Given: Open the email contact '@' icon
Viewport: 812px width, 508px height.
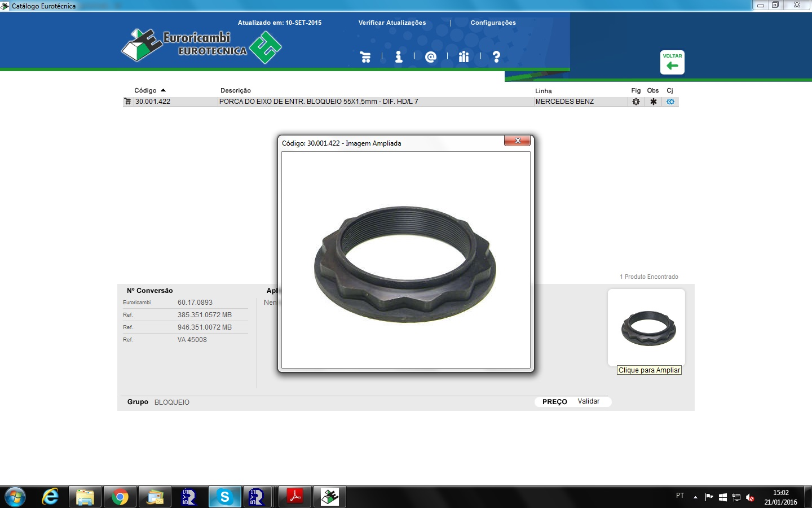Looking at the screenshot, I should click(431, 57).
